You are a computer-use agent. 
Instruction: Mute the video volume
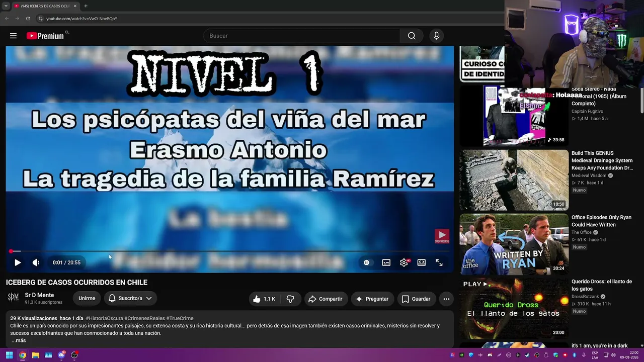[x=36, y=262]
